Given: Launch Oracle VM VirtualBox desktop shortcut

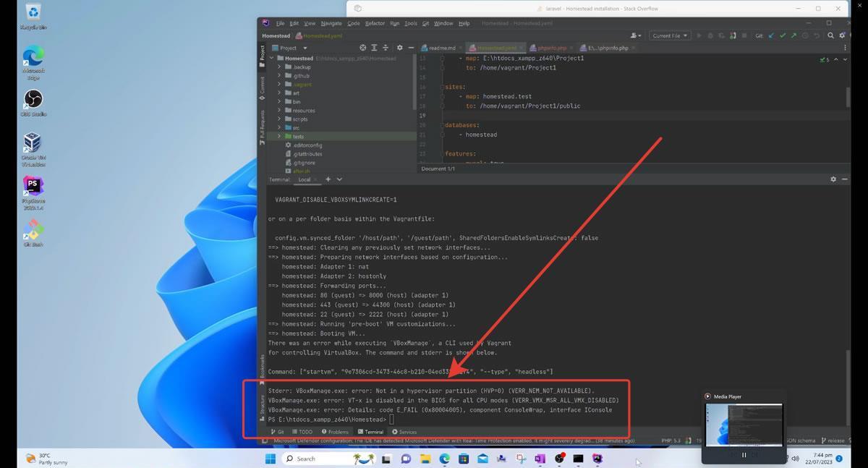Looking at the screenshot, I should coord(33,149).
